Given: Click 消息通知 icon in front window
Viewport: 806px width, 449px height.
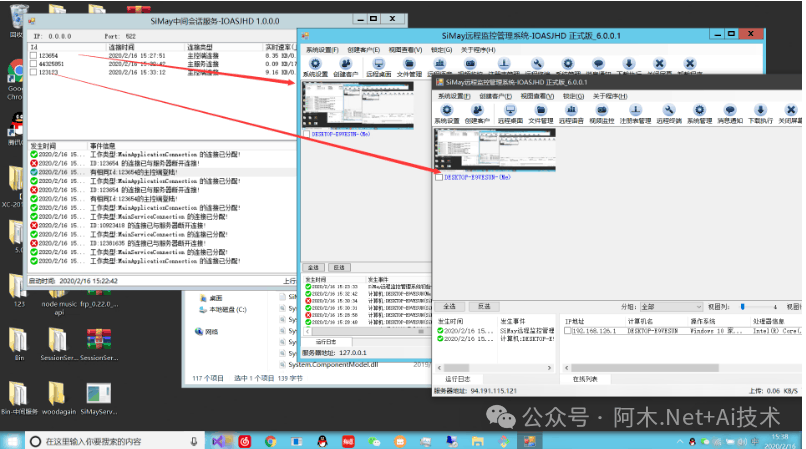Looking at the screenshot, I should click(x=730, y=114).
